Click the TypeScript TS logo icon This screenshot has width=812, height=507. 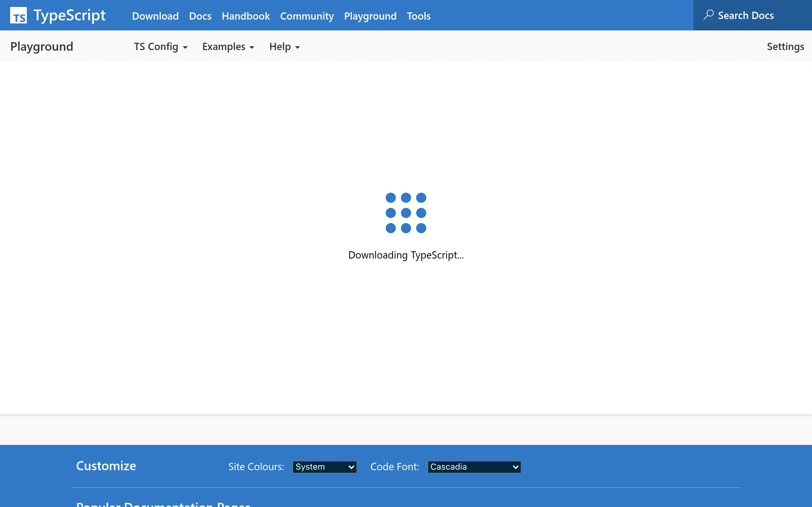pyautogui.click(x=18, y=16)
